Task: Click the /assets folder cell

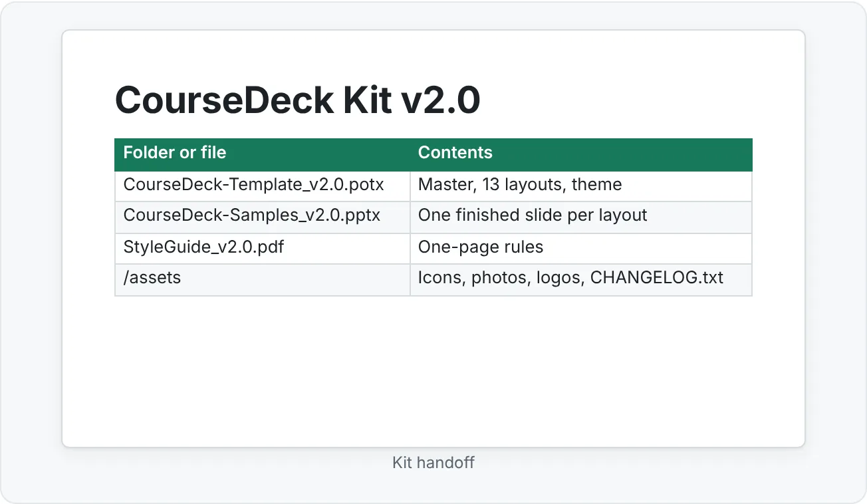Action: coord(262,279)
